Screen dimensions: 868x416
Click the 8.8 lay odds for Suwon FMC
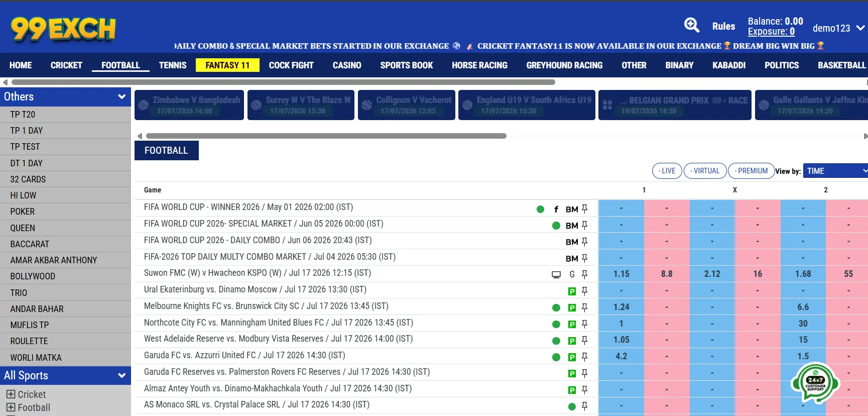[x=667, y=274]
